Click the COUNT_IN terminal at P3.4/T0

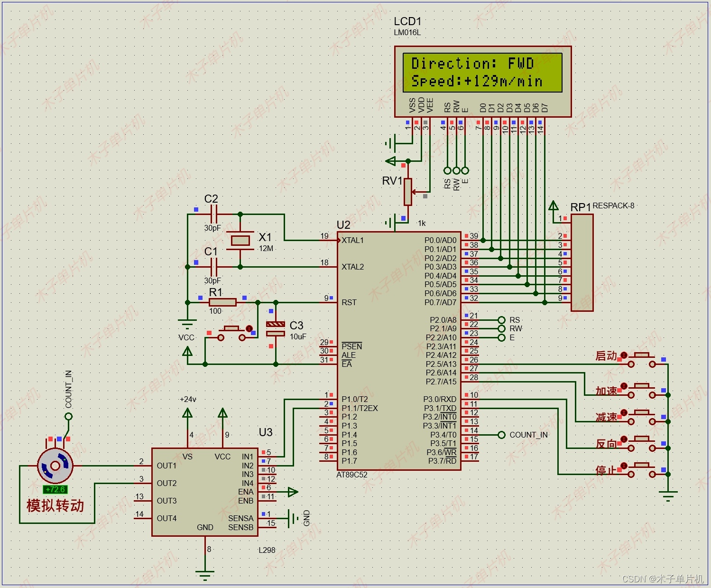(501, 435)
